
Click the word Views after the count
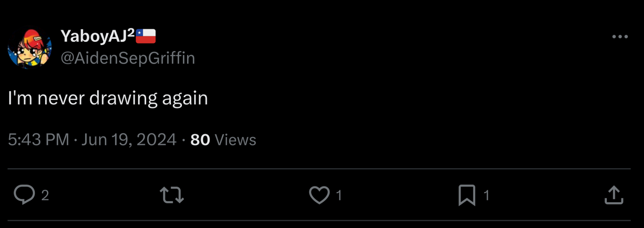235,140
